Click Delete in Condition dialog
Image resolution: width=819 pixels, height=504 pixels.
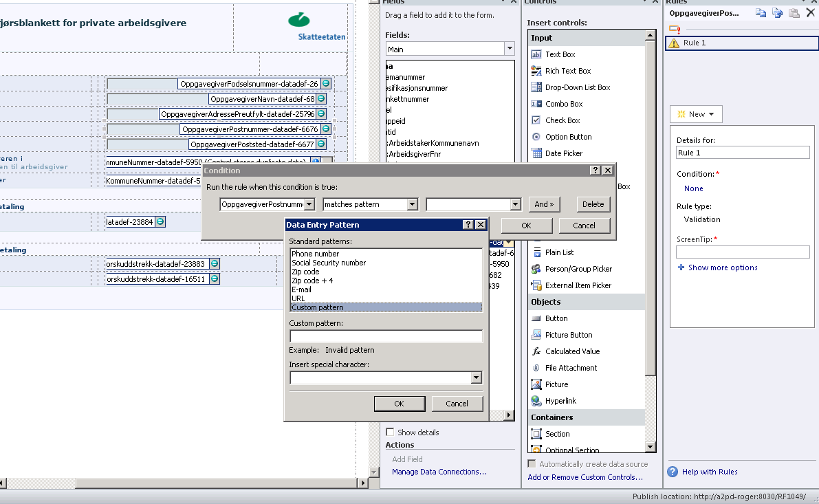[x=593, y=204]
